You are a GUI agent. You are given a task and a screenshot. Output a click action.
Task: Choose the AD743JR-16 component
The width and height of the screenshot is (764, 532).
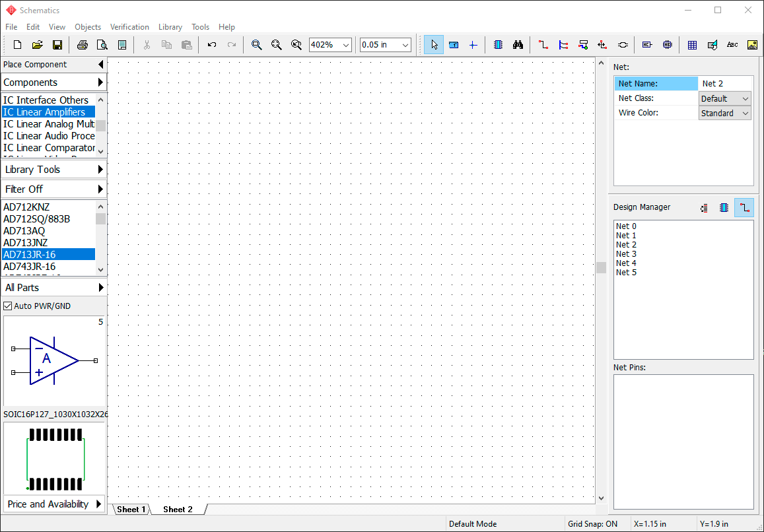click(x=49, y=267)
